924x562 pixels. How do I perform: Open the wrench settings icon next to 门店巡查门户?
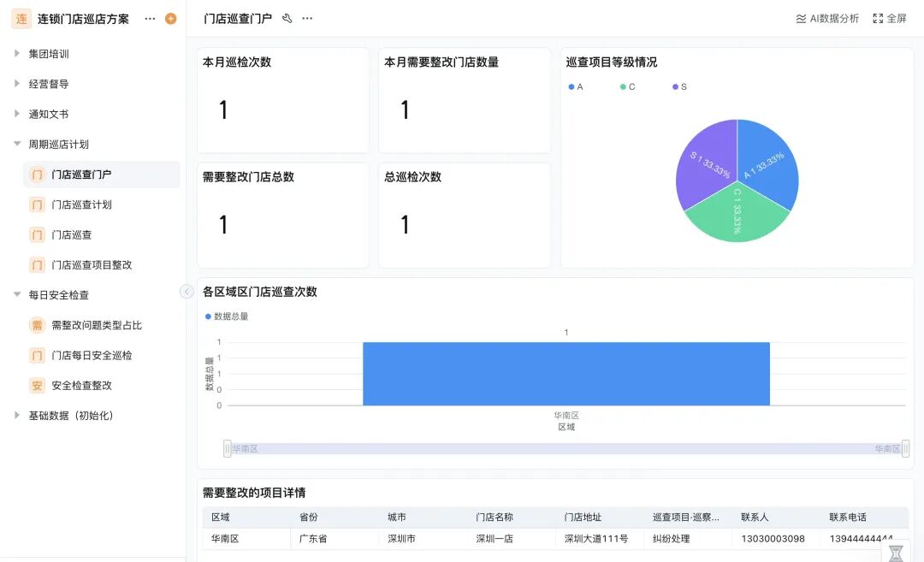pos(287,18)
